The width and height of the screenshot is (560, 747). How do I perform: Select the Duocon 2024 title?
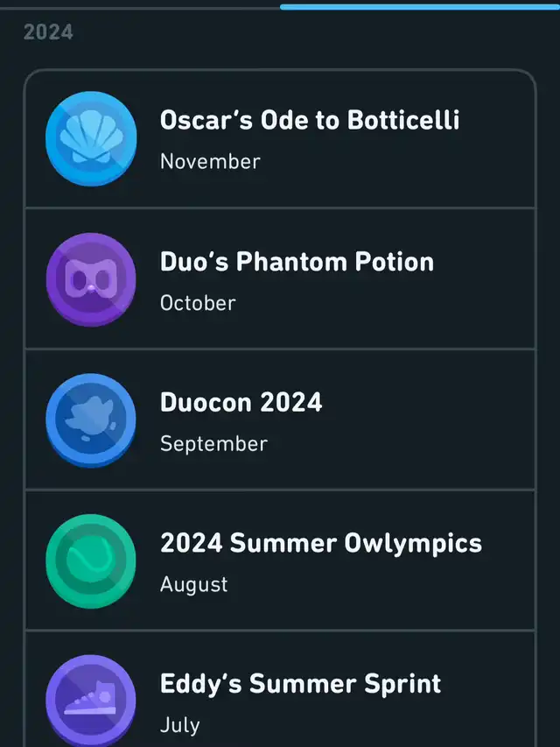pyautogui.click(x=241, y=402)
